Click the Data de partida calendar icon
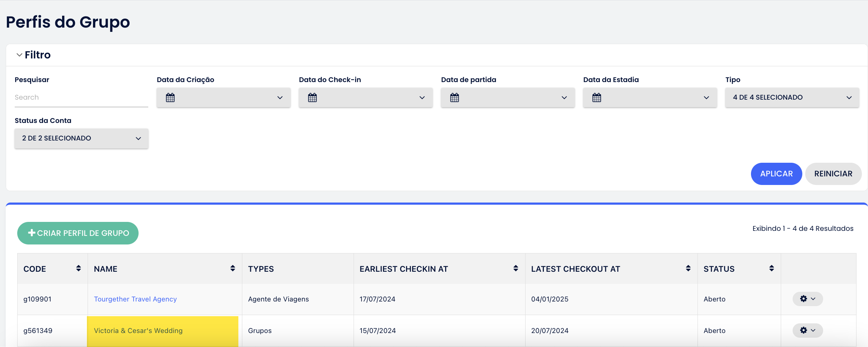868x347 pixels. [x=454, y=98]
